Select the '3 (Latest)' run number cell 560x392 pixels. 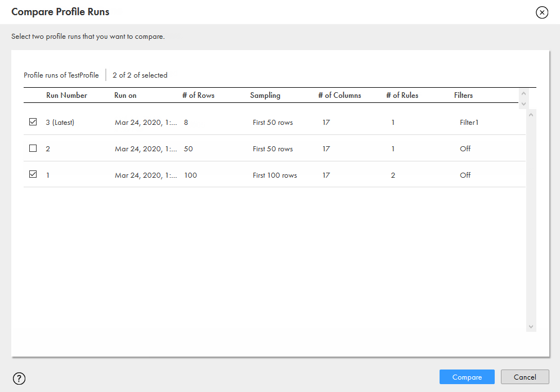click(x=60, y=123)
